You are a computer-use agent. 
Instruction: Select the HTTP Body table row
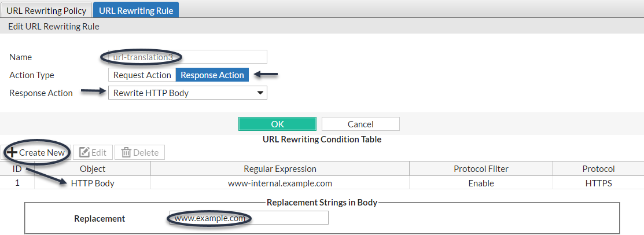(x=93, y=183)
